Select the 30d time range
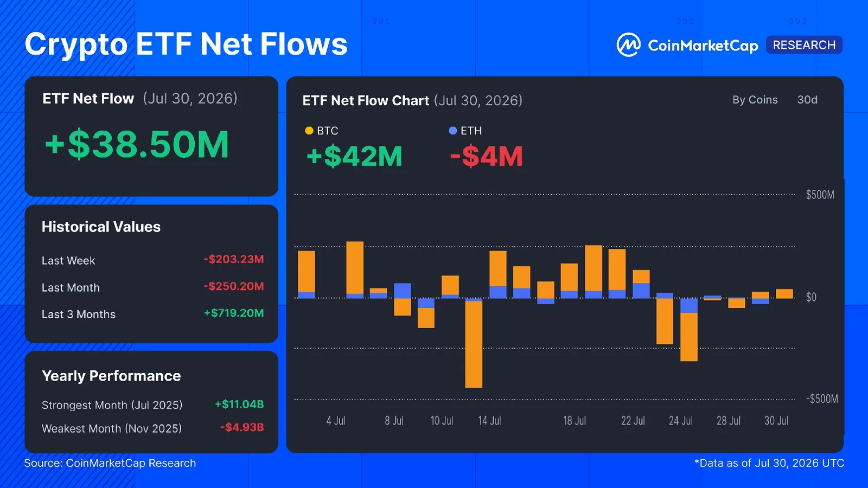Image resolution: width=868 pixels, height=488 pixels. pyautogui.click(x=807, y=100)
